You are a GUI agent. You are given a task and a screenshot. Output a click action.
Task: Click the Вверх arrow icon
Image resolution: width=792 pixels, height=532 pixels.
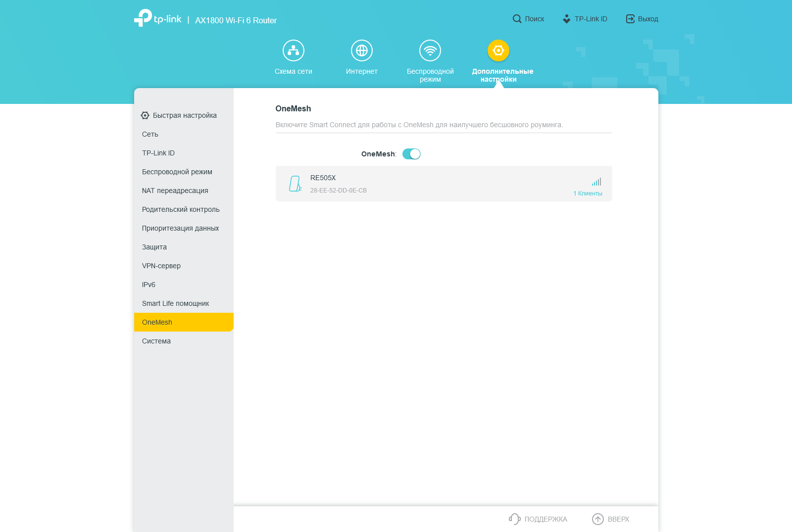[598, 519]
